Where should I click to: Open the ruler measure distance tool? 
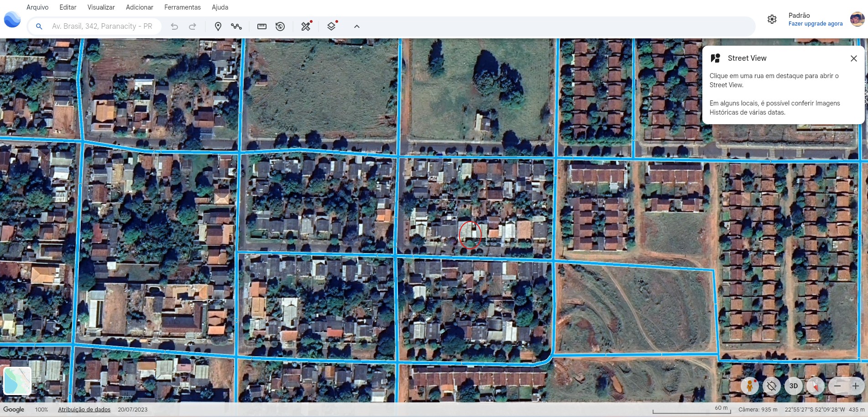coord(262,26)
